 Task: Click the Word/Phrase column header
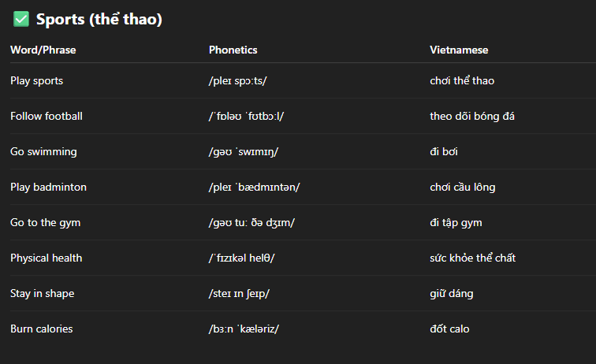tap(43, 50)
